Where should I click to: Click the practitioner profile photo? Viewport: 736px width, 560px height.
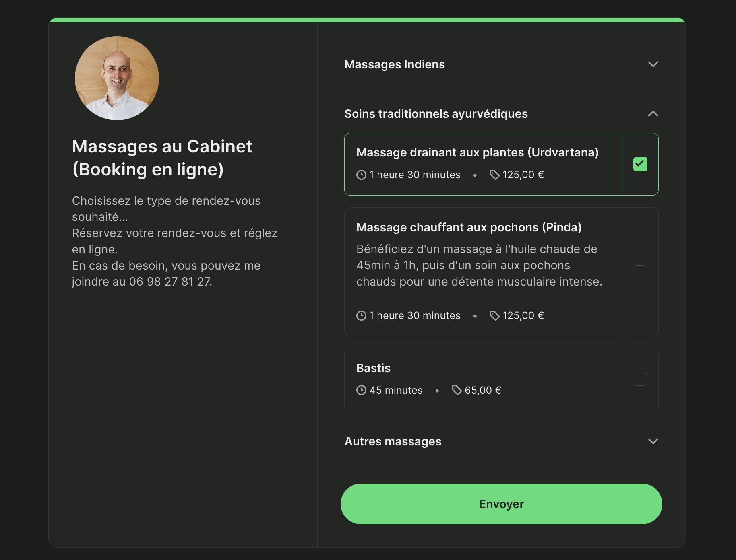click(117, 78)
